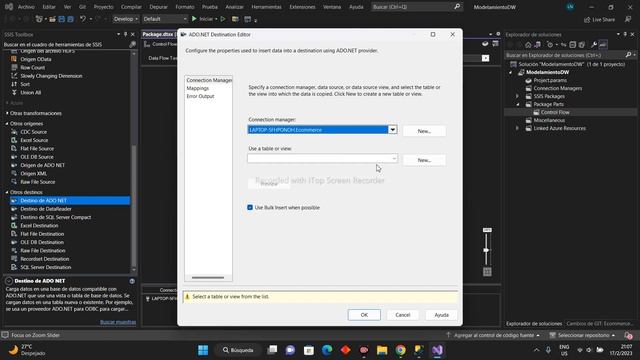This screenshot has width=640, height=360.
Task: Click Live Share button
Action: (599, 19)
